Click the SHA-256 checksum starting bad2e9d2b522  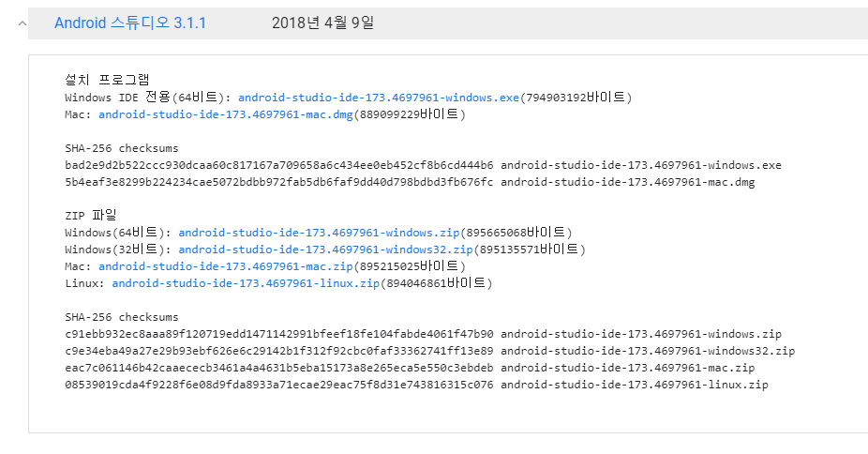(279, 165)
